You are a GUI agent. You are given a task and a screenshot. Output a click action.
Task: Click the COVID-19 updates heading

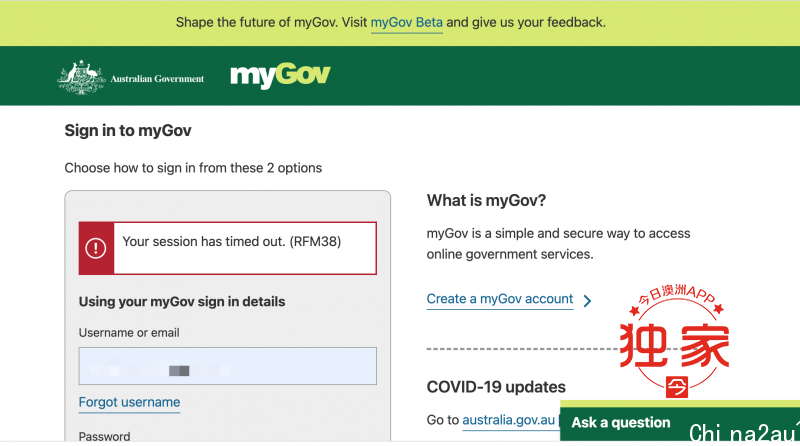click(x=496, y=387)
